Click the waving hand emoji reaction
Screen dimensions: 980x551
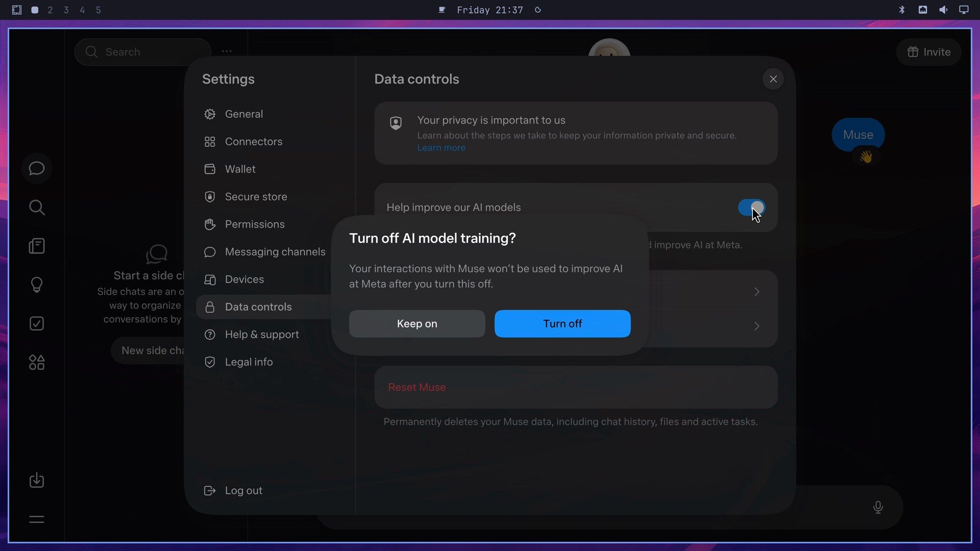[x=866, y=157]
